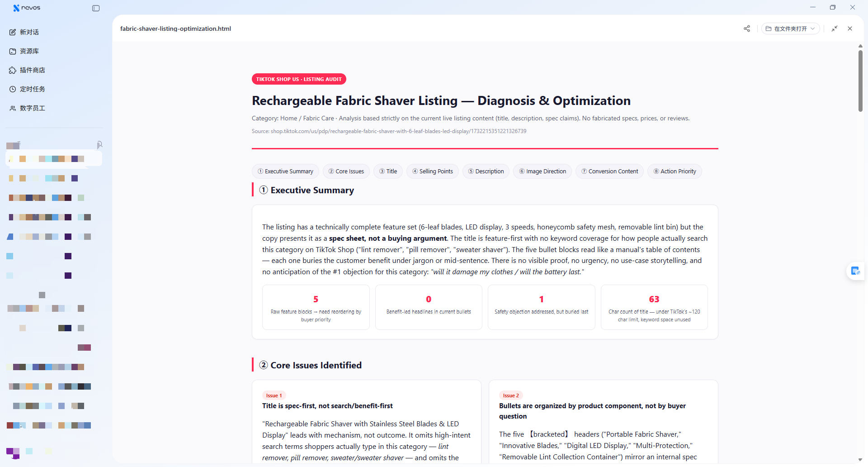Screen dimensions: 868x467
Task: Jump to the Executive Summary section pill
Action: coord(285,172)
